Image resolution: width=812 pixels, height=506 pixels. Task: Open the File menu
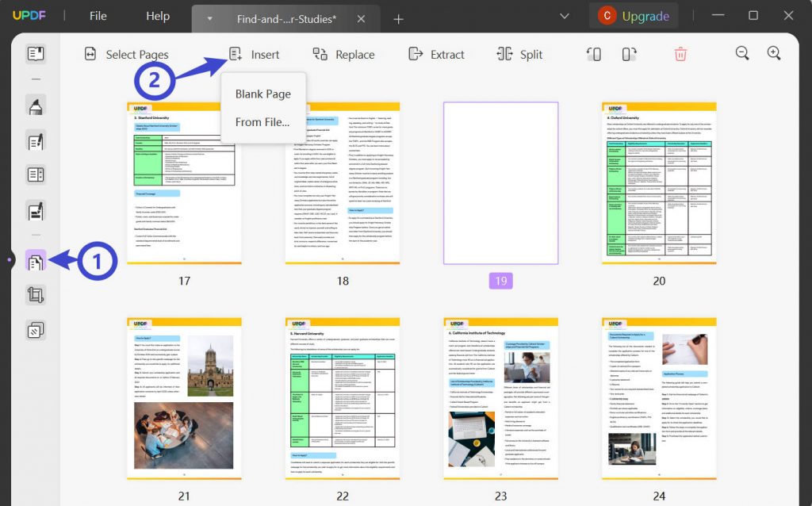[x=98, y=16]
